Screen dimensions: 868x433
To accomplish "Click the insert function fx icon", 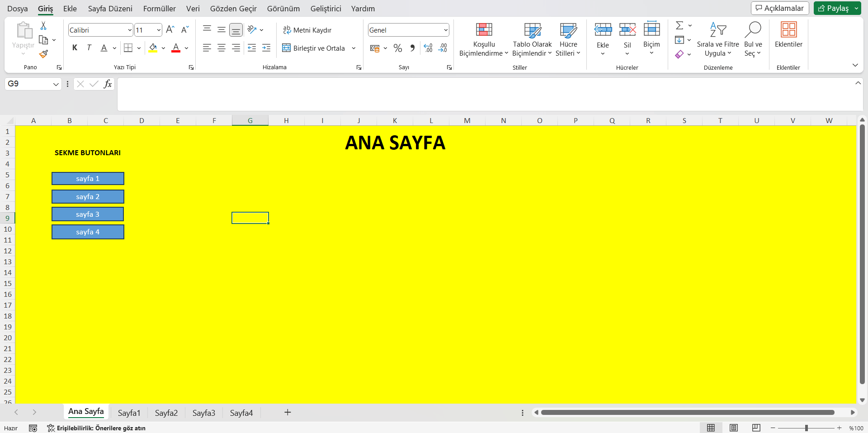I will click(x=108, y=84).
